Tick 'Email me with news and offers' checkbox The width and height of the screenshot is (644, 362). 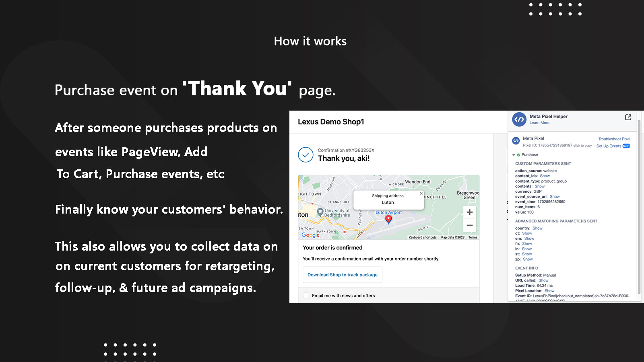coord(306,296)
